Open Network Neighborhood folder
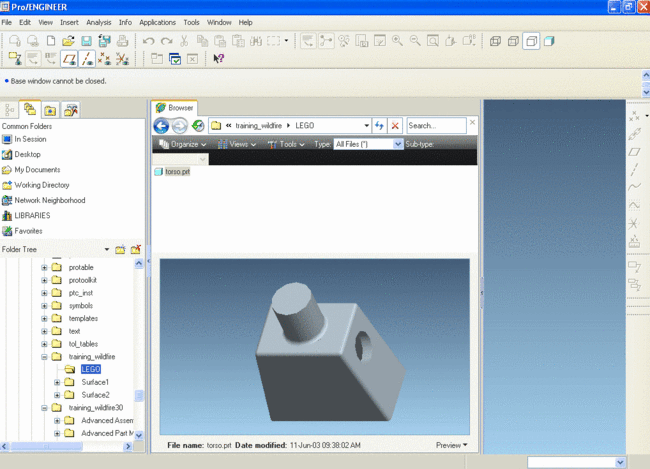 (x=44, y=201)
